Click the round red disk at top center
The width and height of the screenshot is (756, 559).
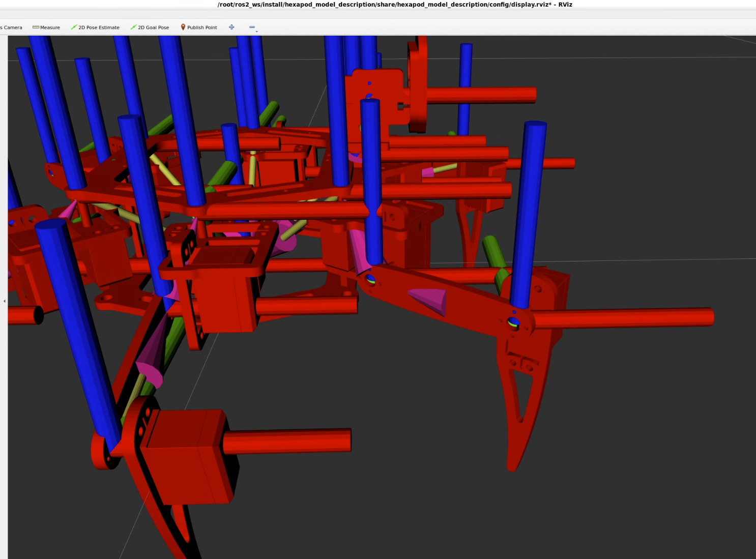tap(418, 86)
